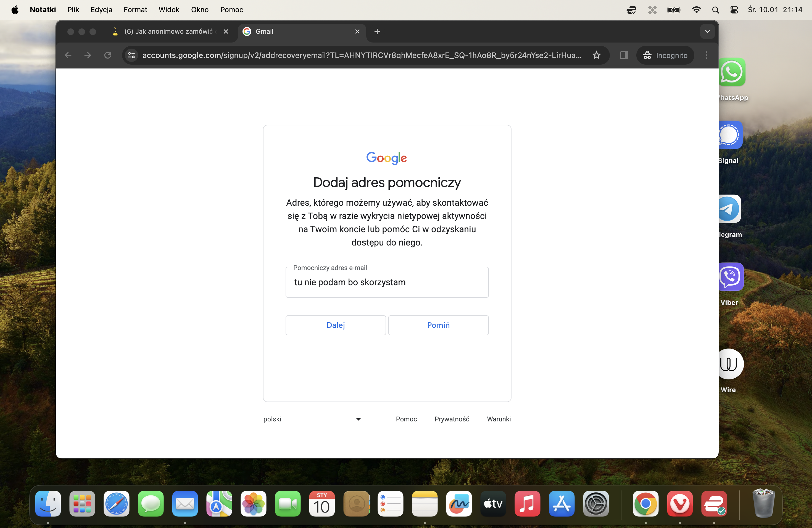Open the Plik menu
This screenshot has width=812, height=528.
73,10
